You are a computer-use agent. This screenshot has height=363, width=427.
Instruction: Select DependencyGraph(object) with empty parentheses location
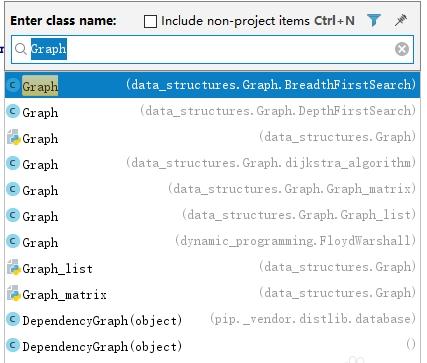click(x=212, y=345)
